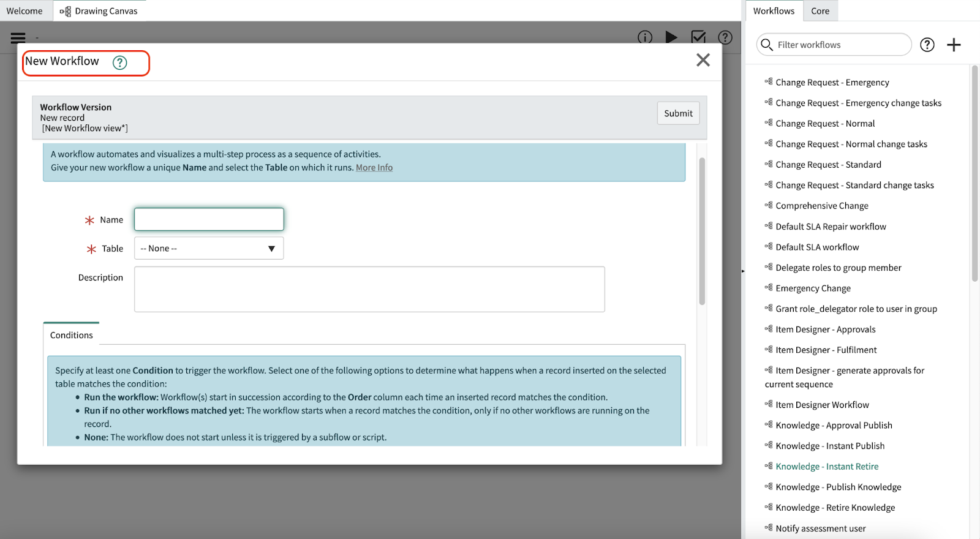Click icon beside Delegate roles to group member

point(769,267)
